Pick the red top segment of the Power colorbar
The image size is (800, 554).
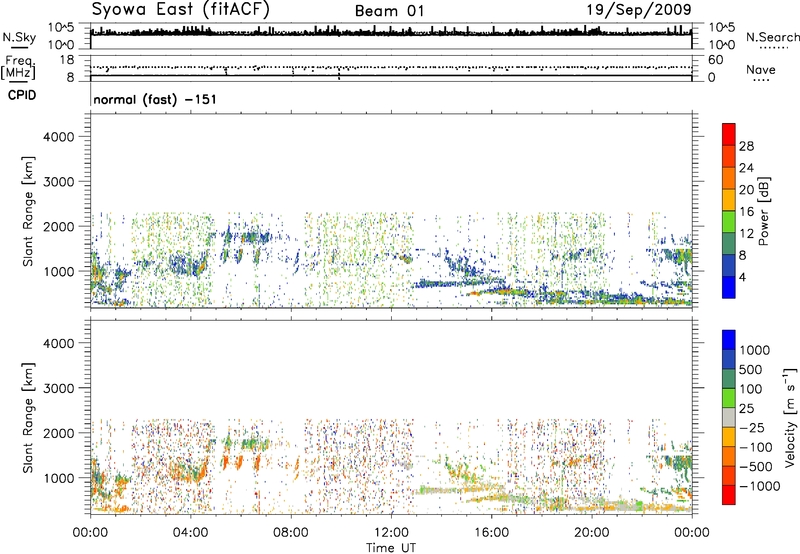pos(729,134)
